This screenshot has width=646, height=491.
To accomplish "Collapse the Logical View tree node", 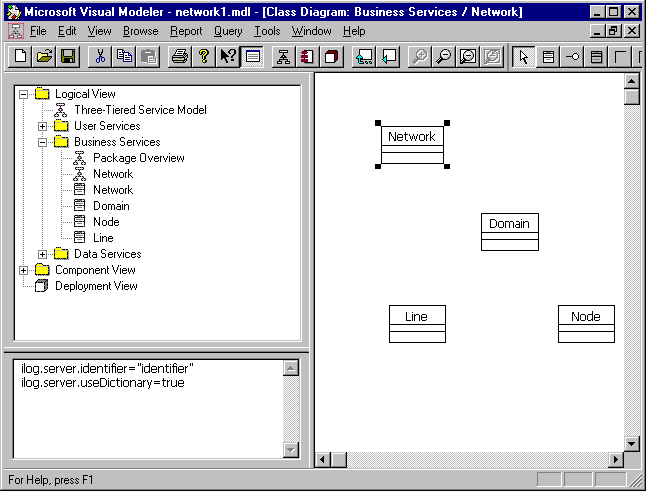I will (23, 94).
